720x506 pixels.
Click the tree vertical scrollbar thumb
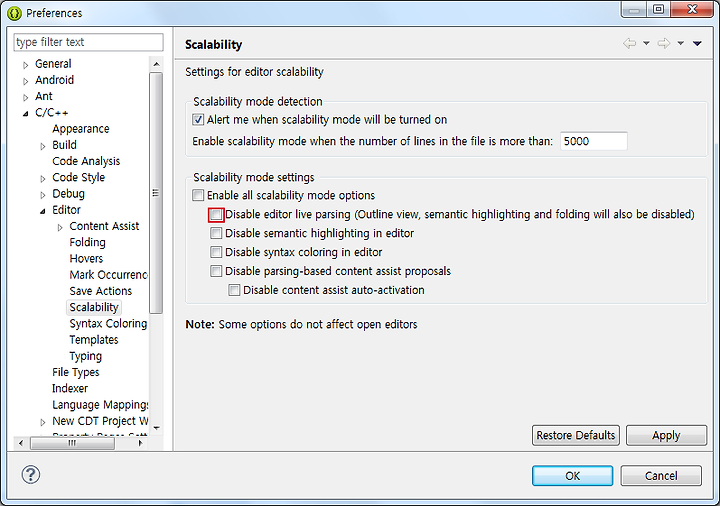click(x=156, y=193)
